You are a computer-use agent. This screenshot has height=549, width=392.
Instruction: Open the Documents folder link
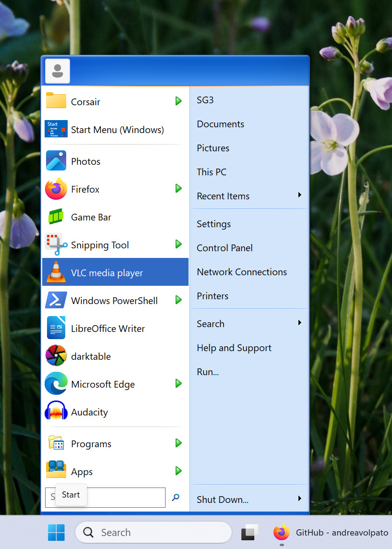point(220,124)
